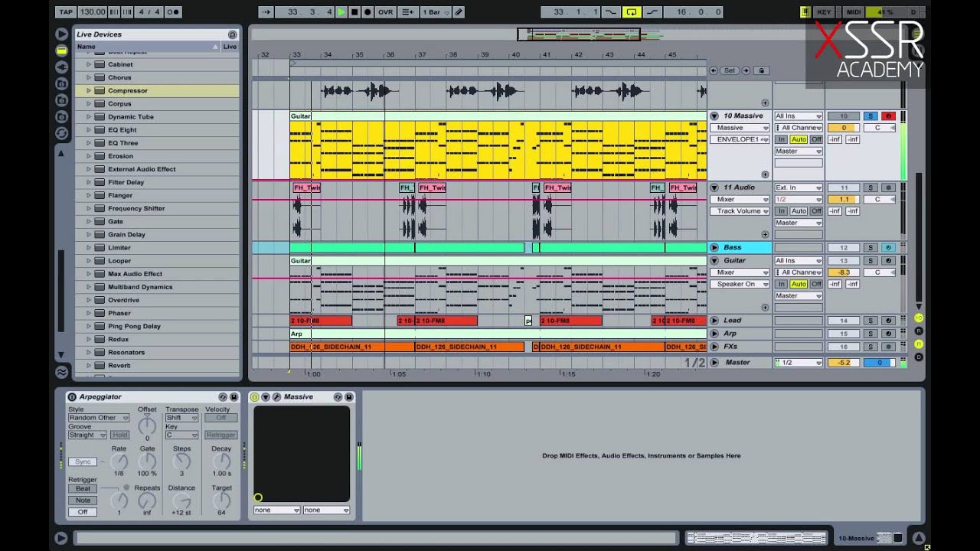Expand the EQ Eight device folder
Image resolution: width=980 pixels, height=551 pixels.
(x=89, y=130)
